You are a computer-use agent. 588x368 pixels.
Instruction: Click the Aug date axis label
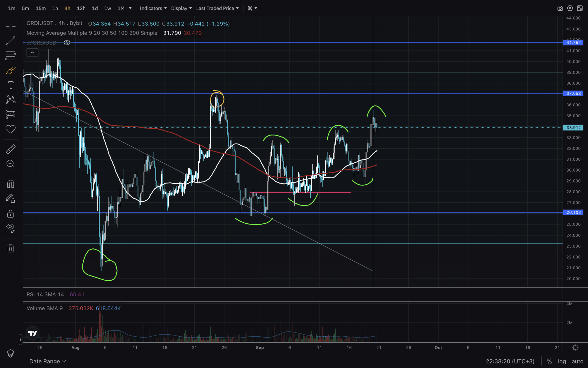76,348
